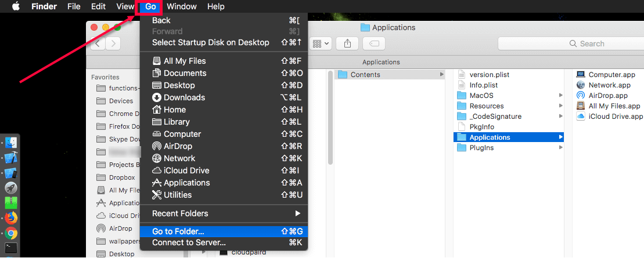Open the Apple menu
This screenshot has height=258, width=644.
click(16, 6)
